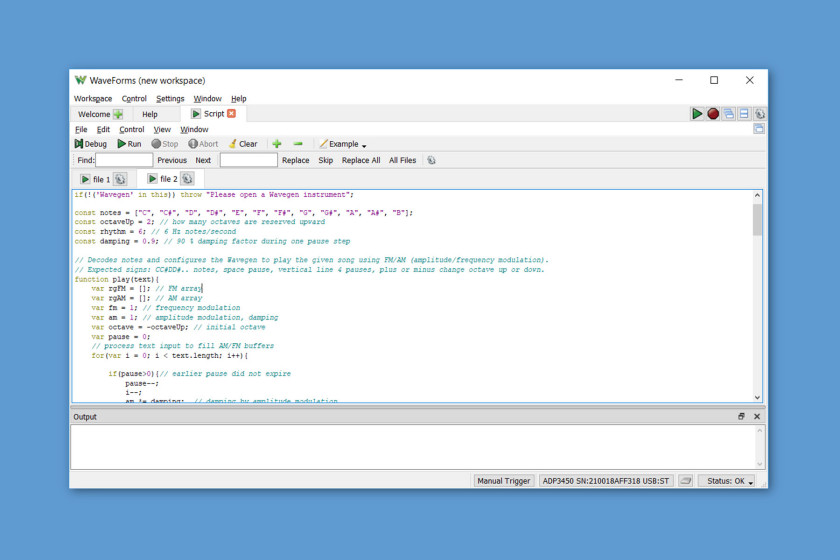
Task: Click the Welcome tab plus icon
Action: coord(118,114)
